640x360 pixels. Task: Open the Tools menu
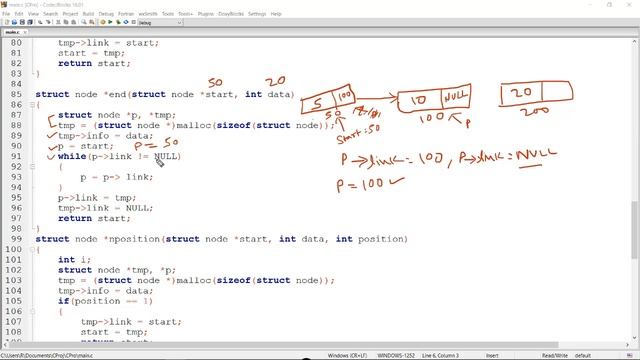point(168,14)
